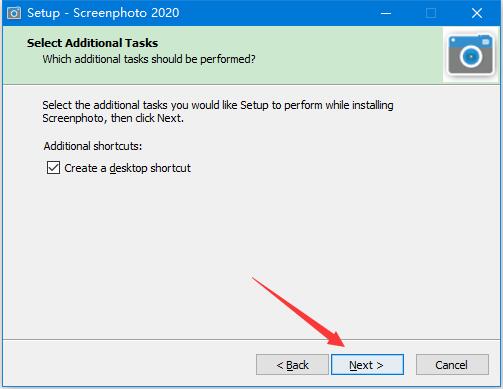The width and height of the screenshot is (503, 389).
Task: Uncheck the desktop shortcut checkbox
Action: pyautogui.click(x=53, y=168)
